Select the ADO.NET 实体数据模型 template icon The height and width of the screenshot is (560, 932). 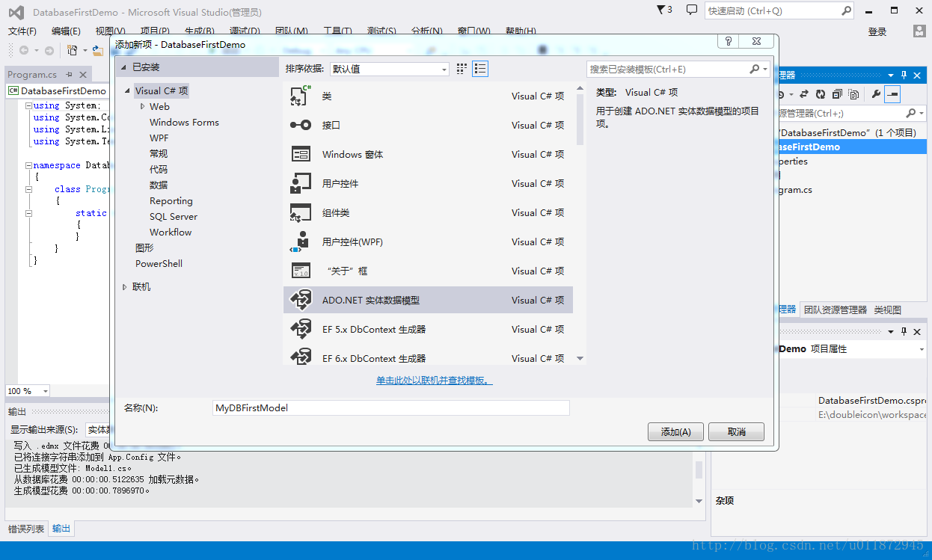tap(301, 300)
